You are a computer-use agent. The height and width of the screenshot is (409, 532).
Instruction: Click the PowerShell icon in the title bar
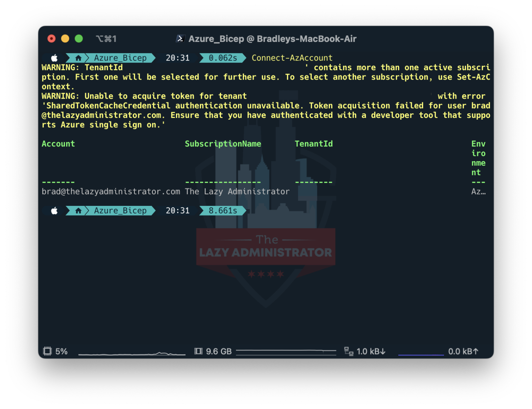180,39
